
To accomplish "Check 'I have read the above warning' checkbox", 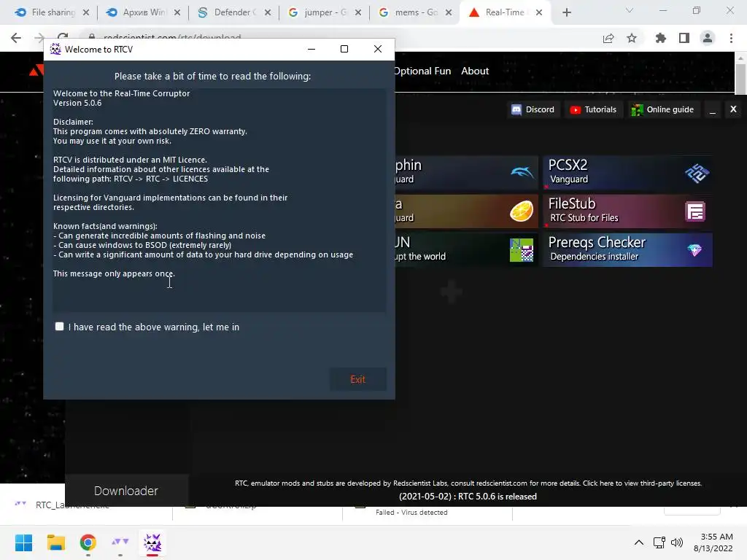I will [59, 327].
